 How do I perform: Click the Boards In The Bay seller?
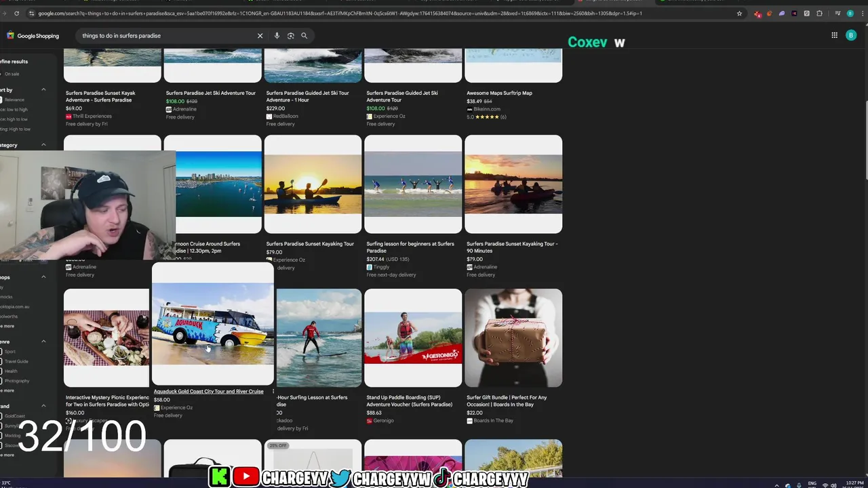tap(493, 420)
